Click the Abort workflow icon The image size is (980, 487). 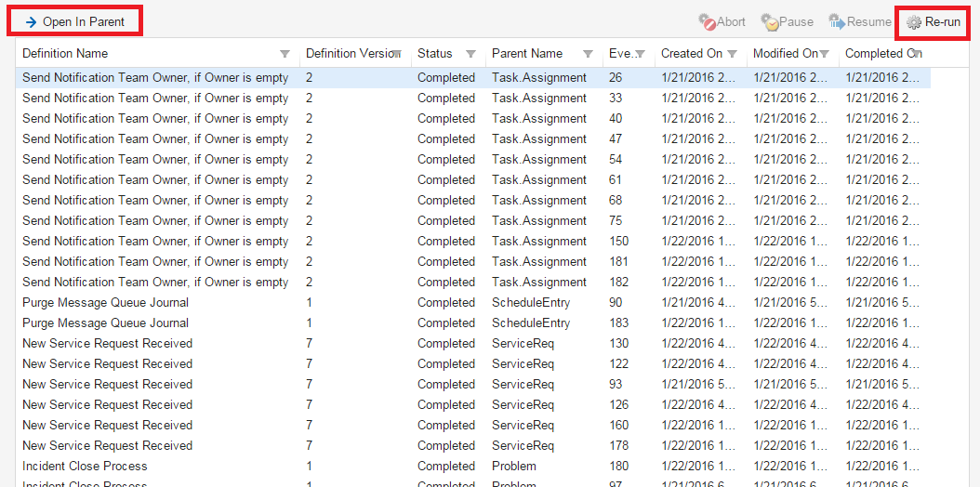click(707, 22)
